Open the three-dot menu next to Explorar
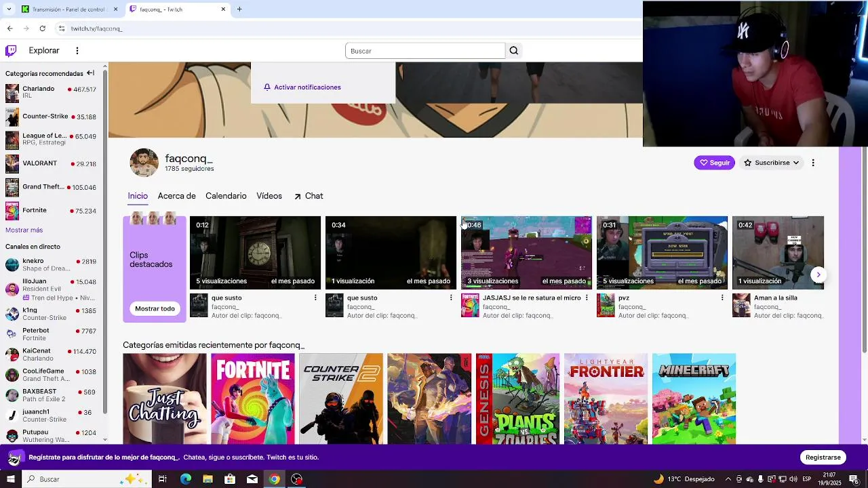Screen dimensions: 868x488 pyautogui.click(x=77, y=50)
